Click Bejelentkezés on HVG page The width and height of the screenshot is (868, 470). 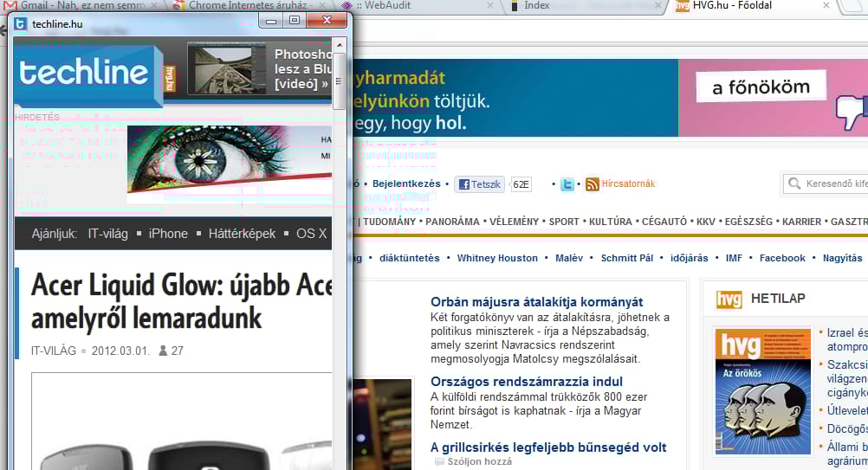pyautogui.click(x=406, y=183)
